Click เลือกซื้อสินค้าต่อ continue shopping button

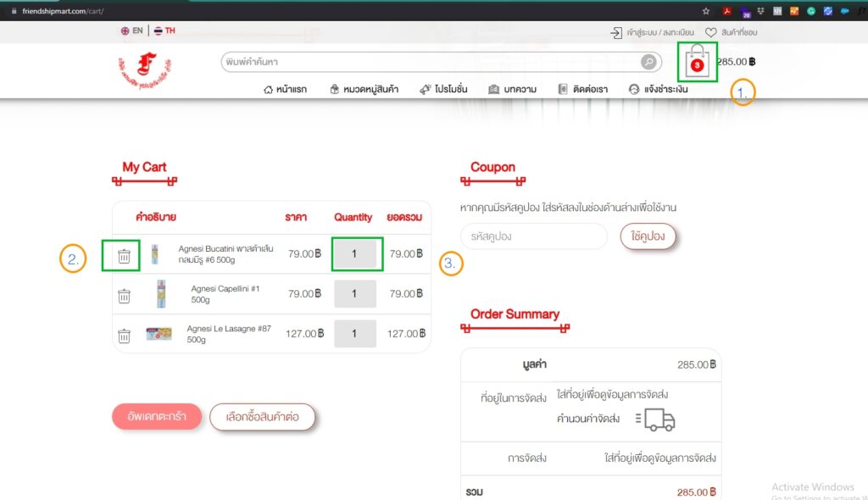262,417
